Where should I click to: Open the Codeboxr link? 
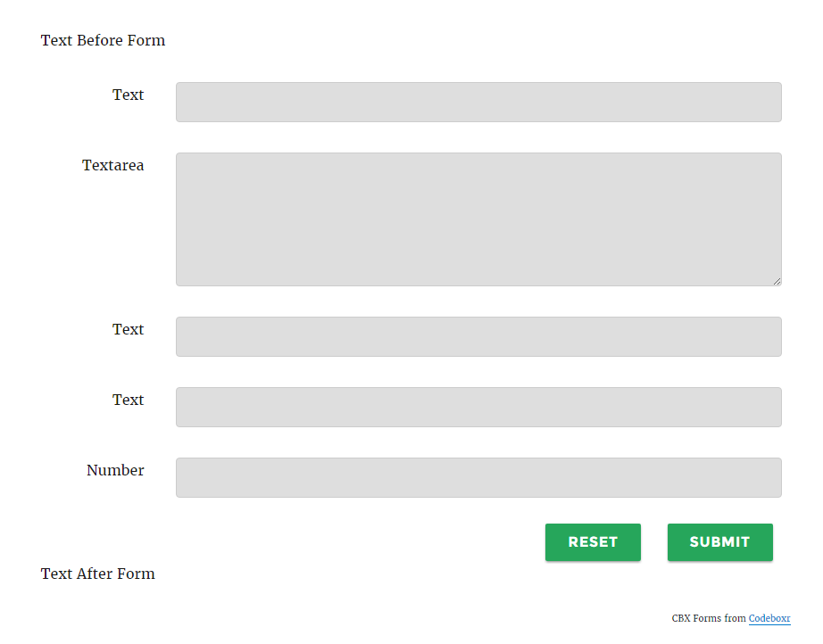point(769,618)
